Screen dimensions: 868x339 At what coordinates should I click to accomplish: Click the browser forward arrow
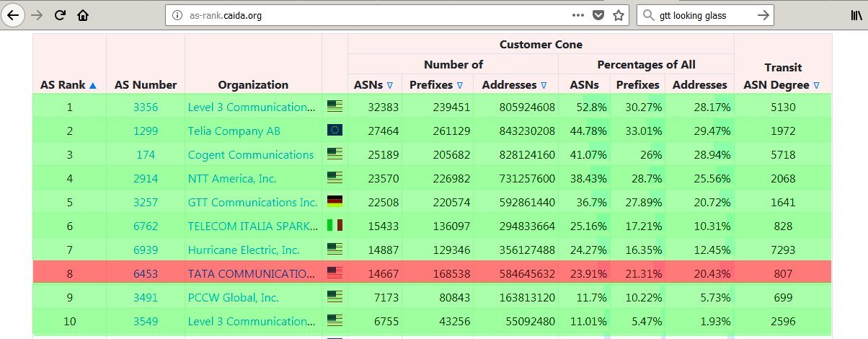(x=37, y=14)
